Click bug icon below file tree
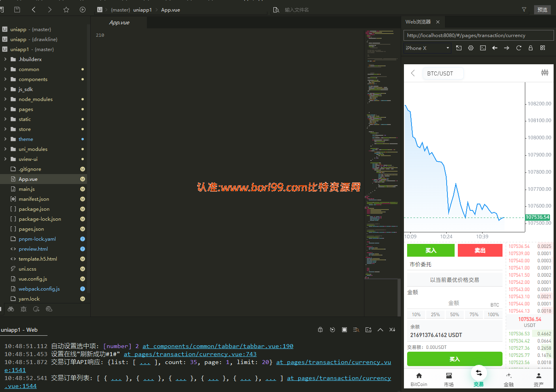 tap(24, 309)
